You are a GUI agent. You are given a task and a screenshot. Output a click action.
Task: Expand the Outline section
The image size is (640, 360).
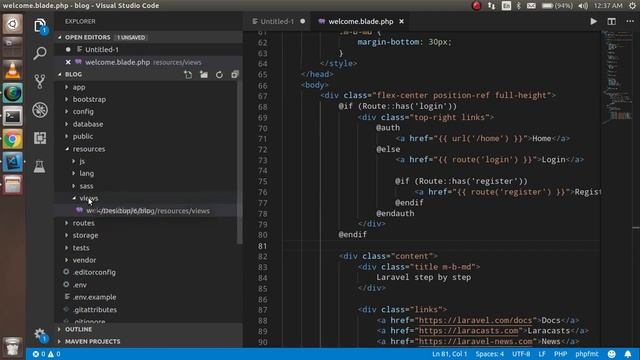(149, 329)
